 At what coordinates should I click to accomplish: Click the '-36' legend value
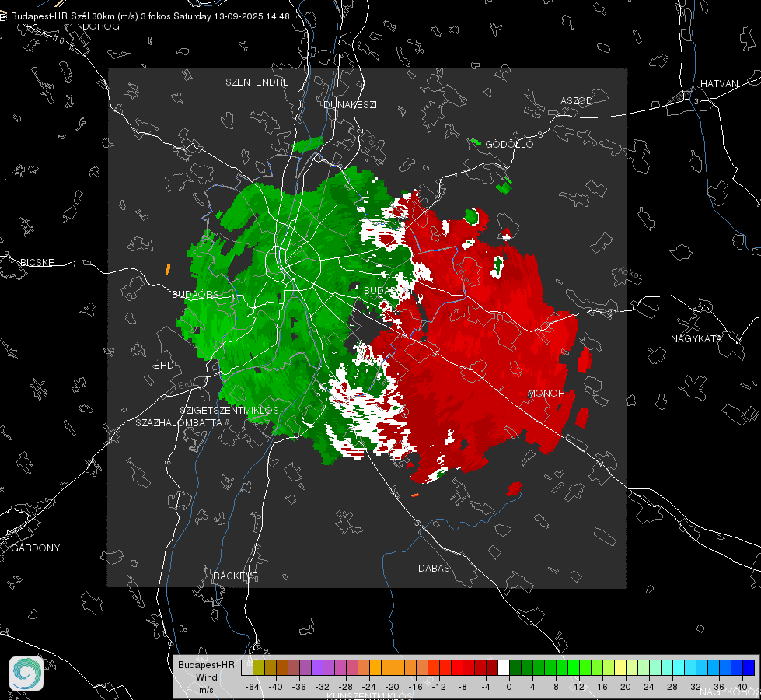click(299, 687)
